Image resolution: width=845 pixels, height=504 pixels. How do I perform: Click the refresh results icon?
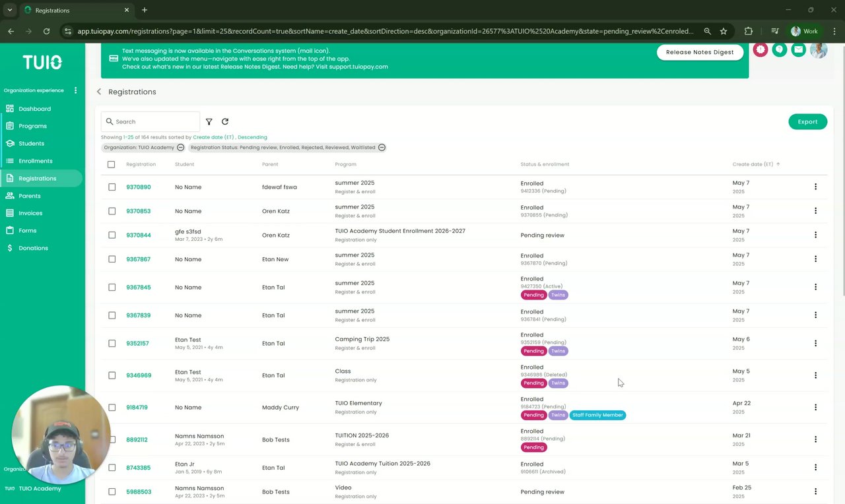pyautogui.click(x=225, y=122)
